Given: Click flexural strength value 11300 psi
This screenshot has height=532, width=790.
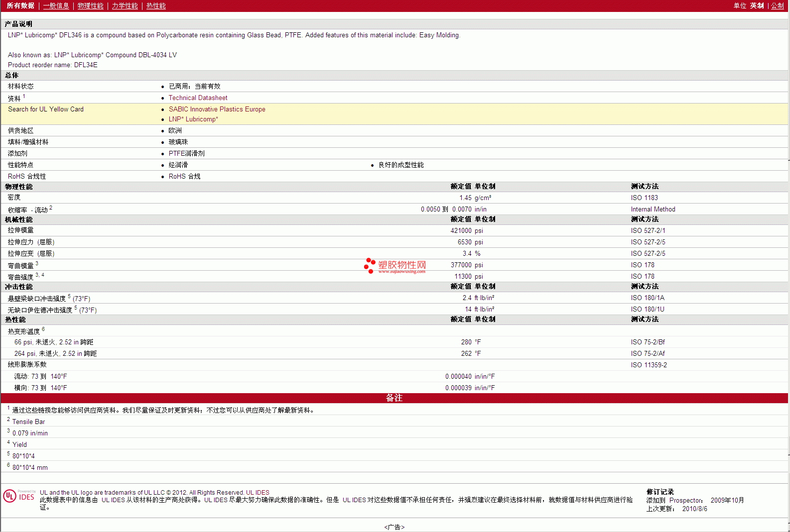Looking at the screenshot, I should [x=469, y=277].
